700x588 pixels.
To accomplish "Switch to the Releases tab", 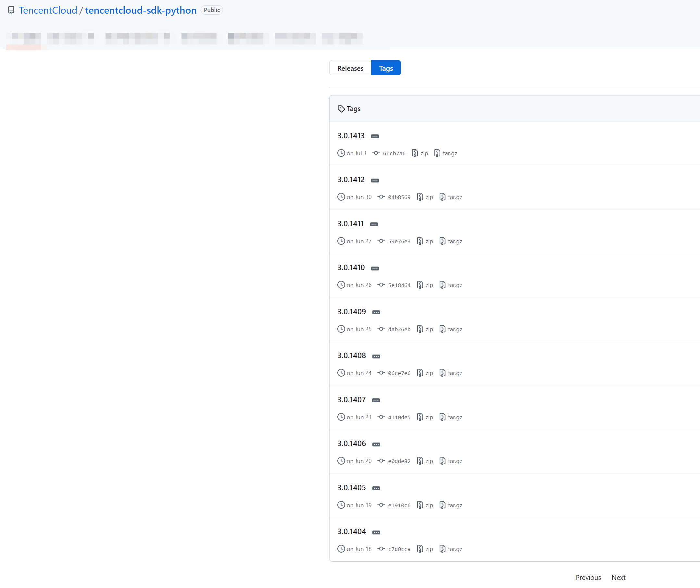I will pos(350,68).
